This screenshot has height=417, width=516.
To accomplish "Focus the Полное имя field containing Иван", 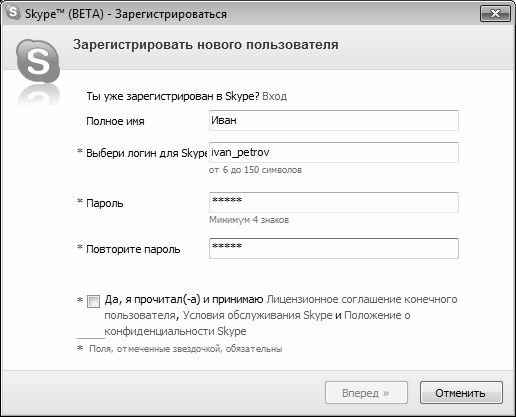I will click(x=334, y=120).
